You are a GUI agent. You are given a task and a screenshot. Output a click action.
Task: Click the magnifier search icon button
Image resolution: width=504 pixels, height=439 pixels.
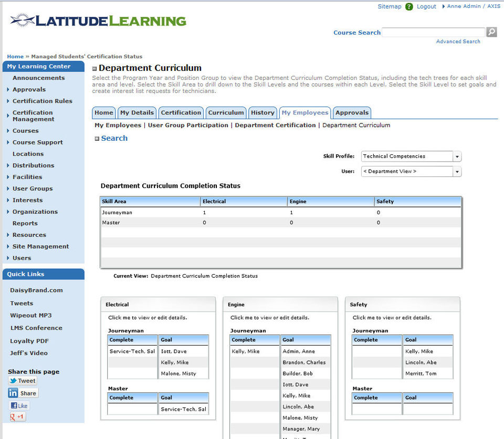[x=491, y=32]
